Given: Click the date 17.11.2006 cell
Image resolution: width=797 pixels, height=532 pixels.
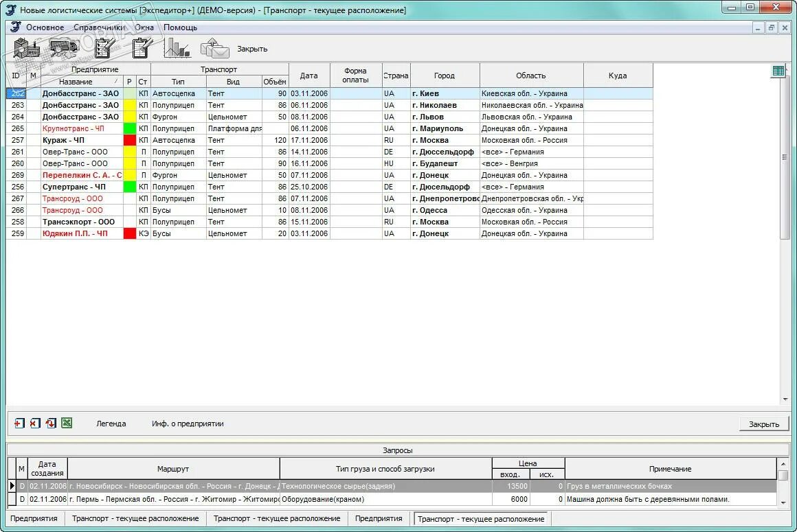Looking at the screenshot, I should [x=310, y=140].
